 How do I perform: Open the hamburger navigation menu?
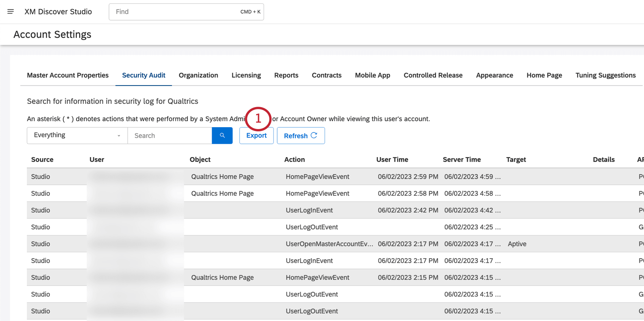pyautogui.click(x=11, y=12)
